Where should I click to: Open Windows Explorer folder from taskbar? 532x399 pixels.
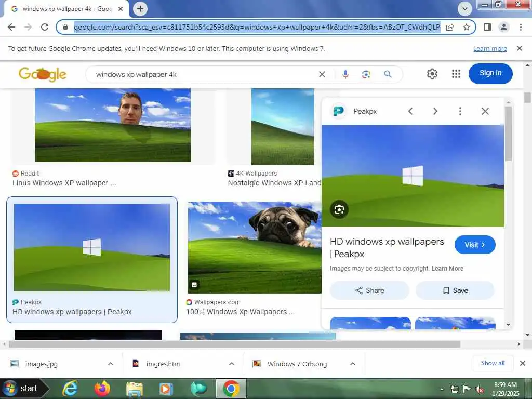tap(135, 389)
